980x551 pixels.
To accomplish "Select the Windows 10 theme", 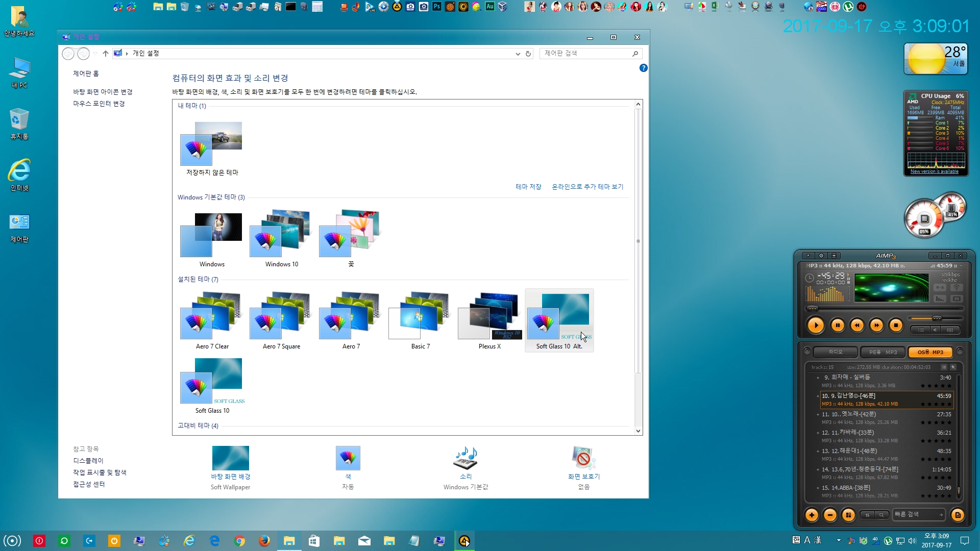I will (281, 236).
